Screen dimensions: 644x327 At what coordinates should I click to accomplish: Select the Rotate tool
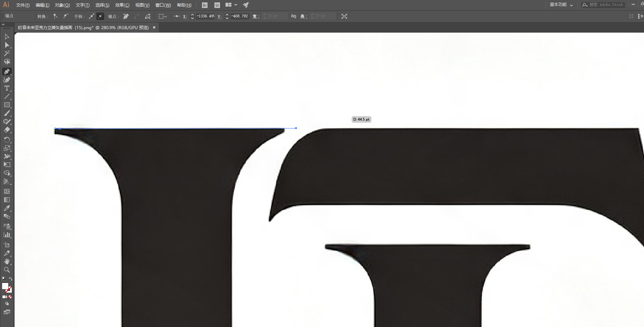pos(7,140)
